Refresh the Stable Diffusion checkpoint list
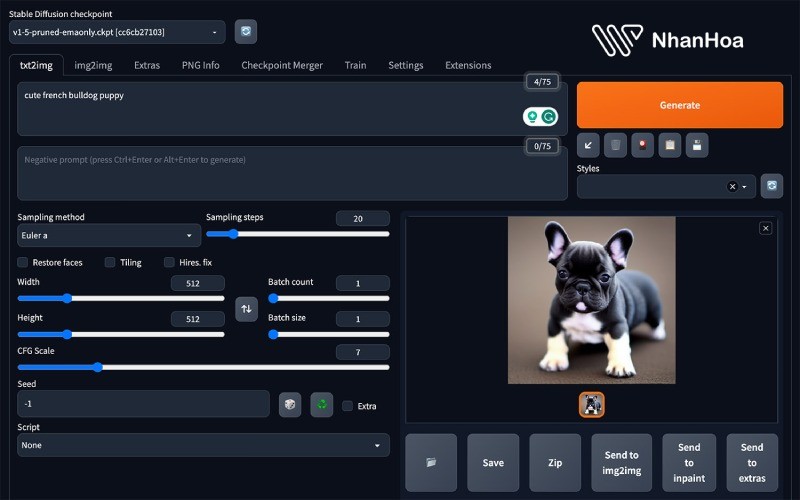Viewport: 800px width, 500px height. coord(245,32)
